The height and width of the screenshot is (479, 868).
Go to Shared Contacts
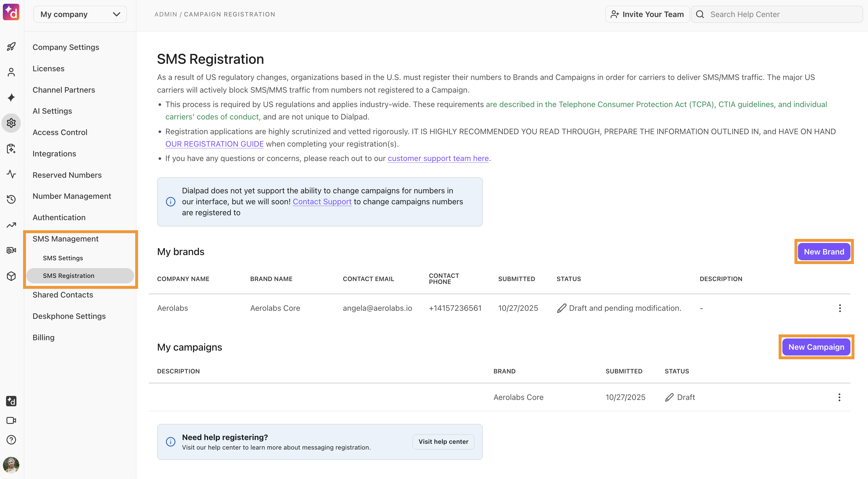(x=63, y=295)
